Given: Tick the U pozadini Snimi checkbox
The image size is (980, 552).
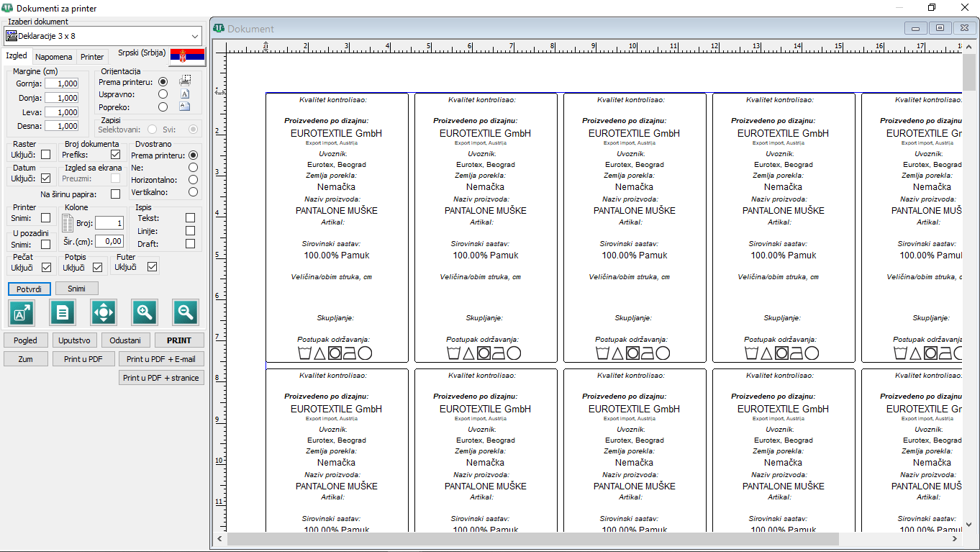Looking at the screenshot, I should 46,245.
